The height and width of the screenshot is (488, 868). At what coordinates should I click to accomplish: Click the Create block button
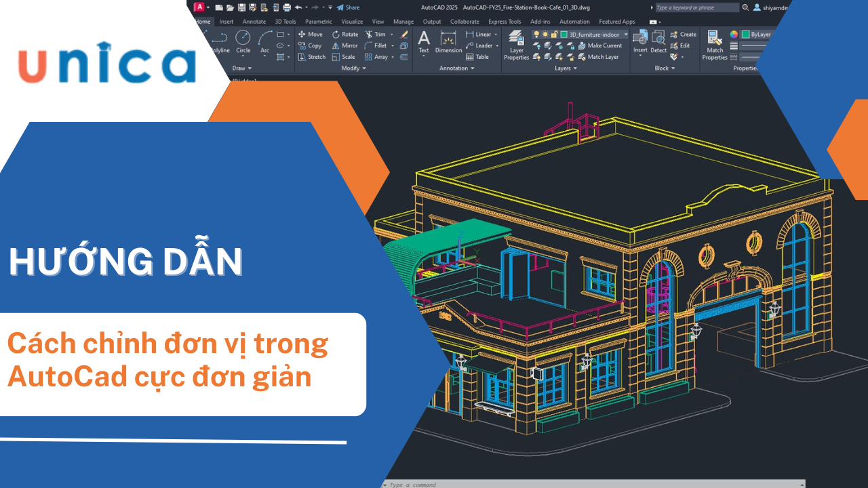(684, 34)
